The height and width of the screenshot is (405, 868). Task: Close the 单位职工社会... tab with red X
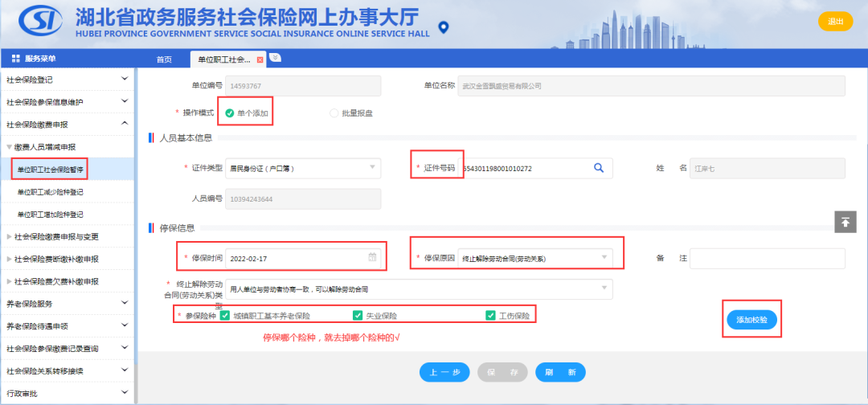tap(260, 59)
